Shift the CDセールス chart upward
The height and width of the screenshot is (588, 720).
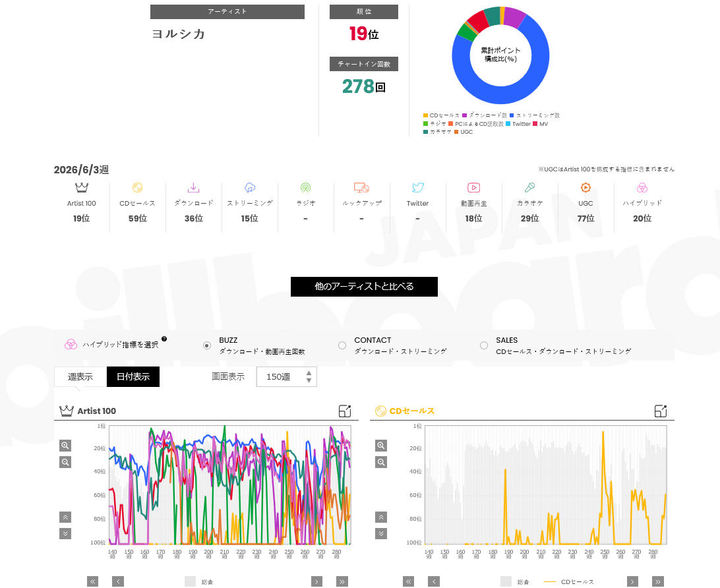[x=381, y=517]
